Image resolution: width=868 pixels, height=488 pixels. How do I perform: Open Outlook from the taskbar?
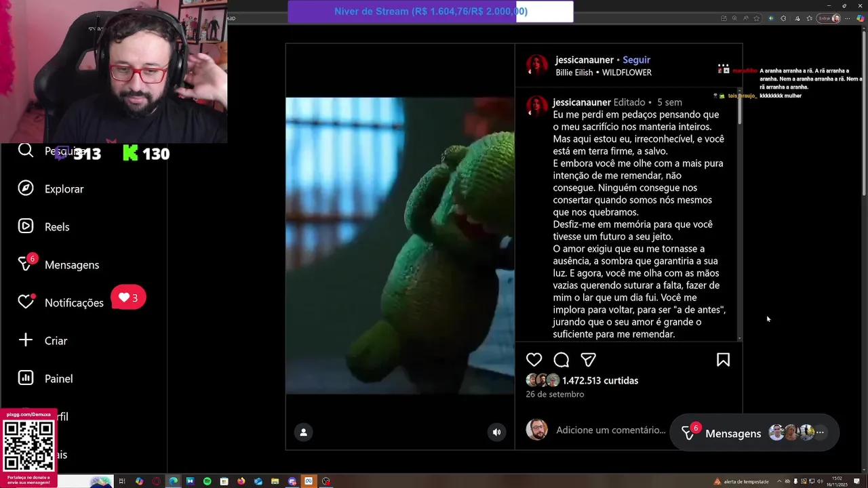pyautogui.click(x=258, y=481)
